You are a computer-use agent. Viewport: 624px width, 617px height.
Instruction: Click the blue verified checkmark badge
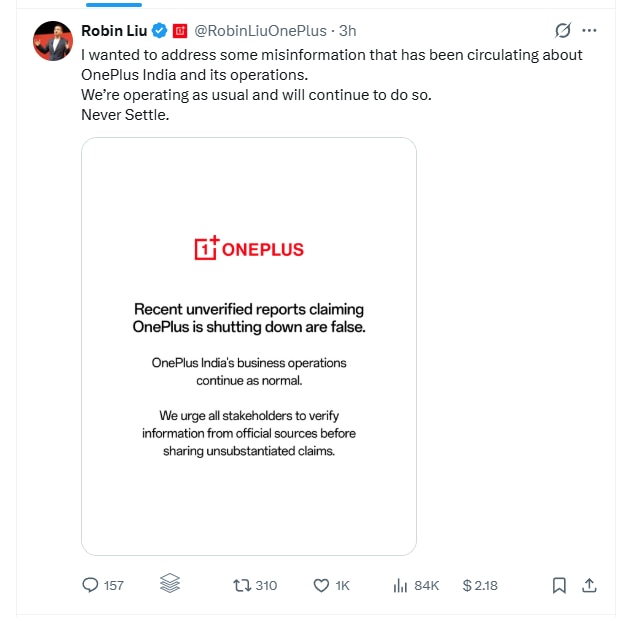point(159,31)
